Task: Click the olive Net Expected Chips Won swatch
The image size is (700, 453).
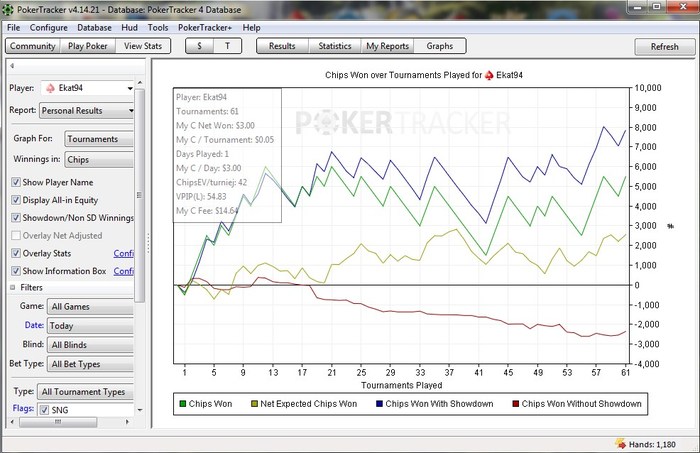Action: click(254, 404)
